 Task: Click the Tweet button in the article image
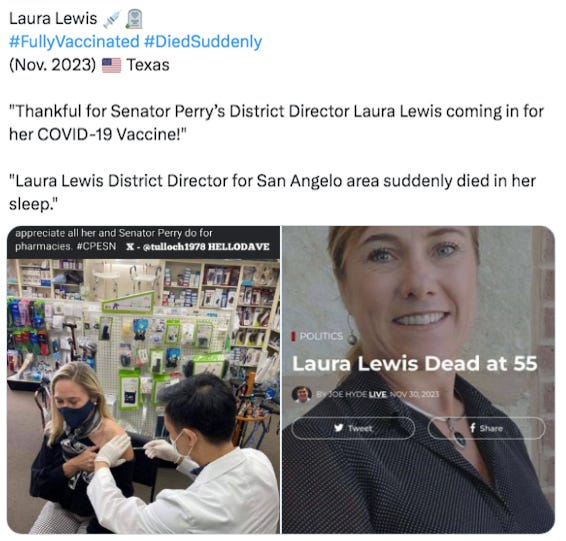click(x=353, y=428)
